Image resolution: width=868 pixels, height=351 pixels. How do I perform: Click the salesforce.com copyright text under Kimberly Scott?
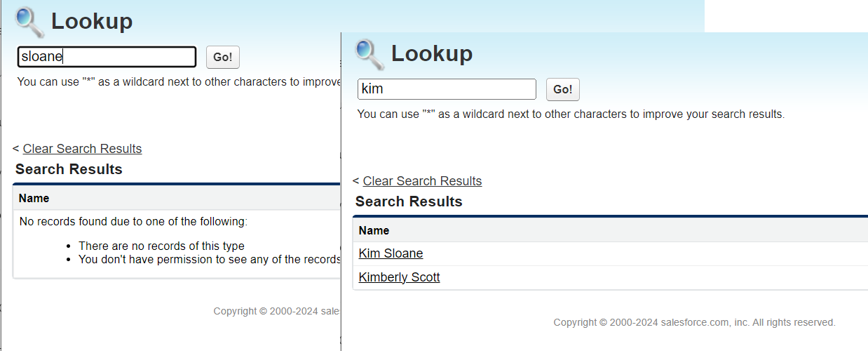point(694,322)
